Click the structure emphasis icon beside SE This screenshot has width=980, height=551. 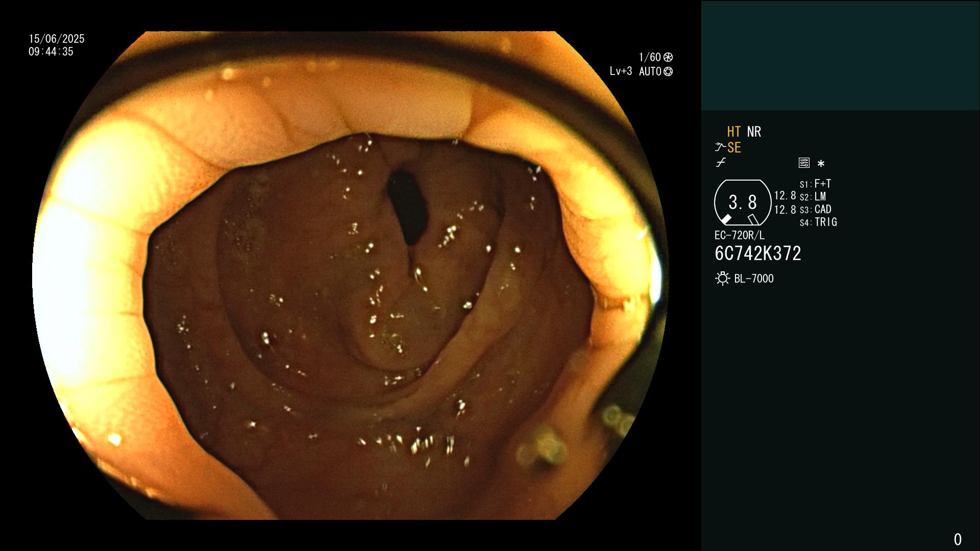pos(720,147)
